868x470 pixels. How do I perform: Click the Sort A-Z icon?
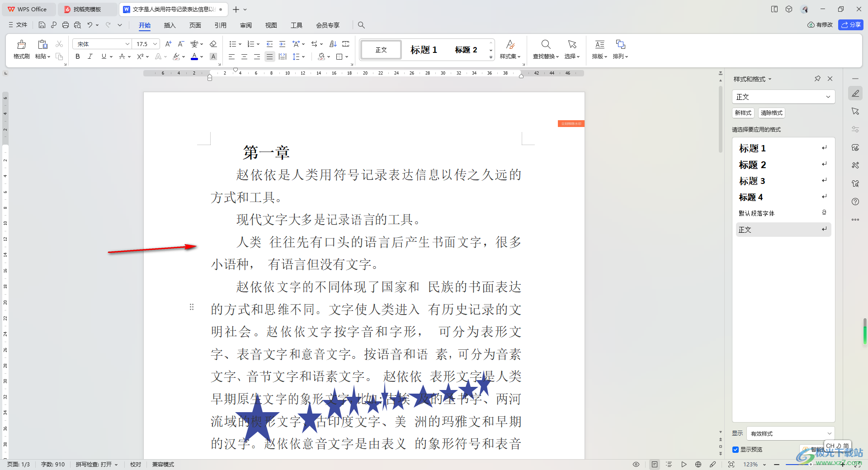pyautogui.click(x=333, y=44)
